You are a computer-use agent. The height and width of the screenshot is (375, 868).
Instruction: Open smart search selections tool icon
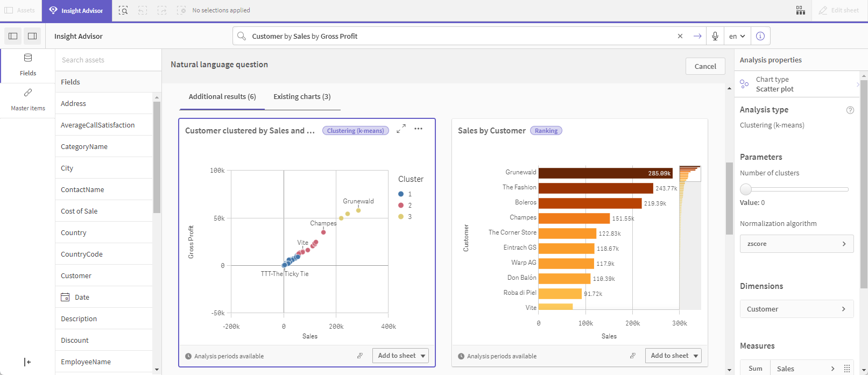point(123,10)
